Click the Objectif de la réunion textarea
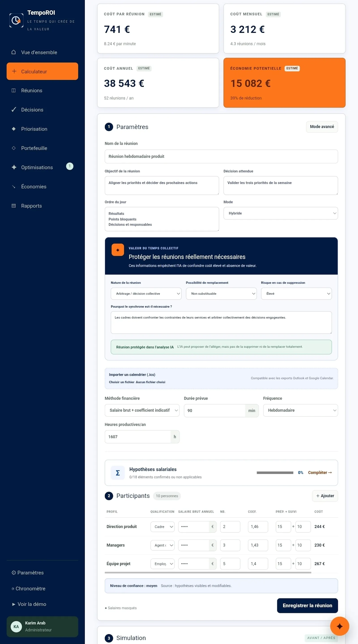The width and height of the screenshot is (358, 644). tap(162, 185)
